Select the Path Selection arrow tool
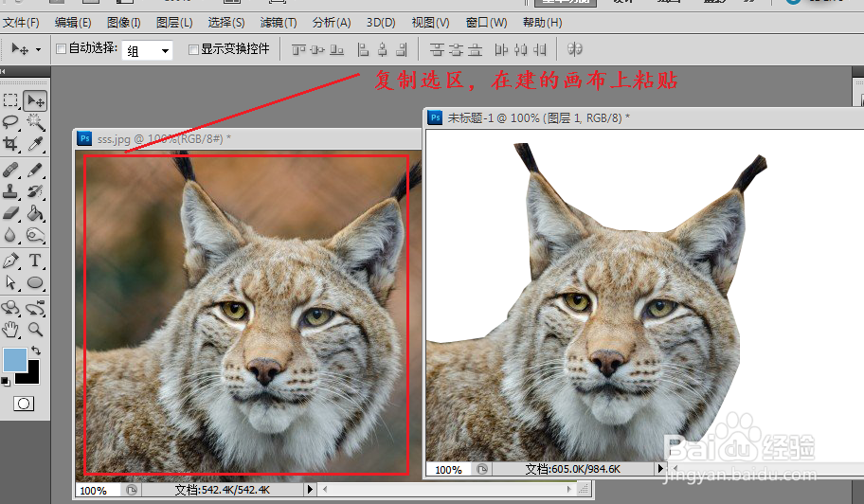The width and height of the screenshot is (864, 504). 10,282
